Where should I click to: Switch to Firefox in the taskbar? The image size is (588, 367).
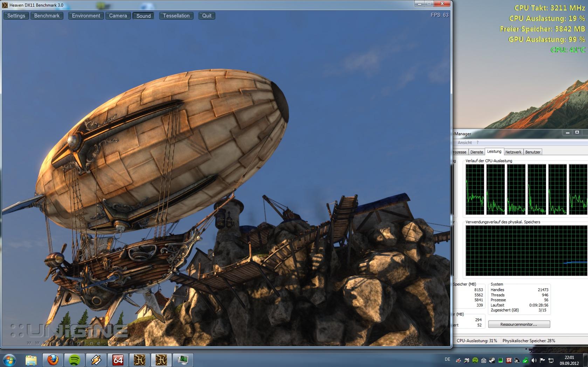tap(53, 360)
